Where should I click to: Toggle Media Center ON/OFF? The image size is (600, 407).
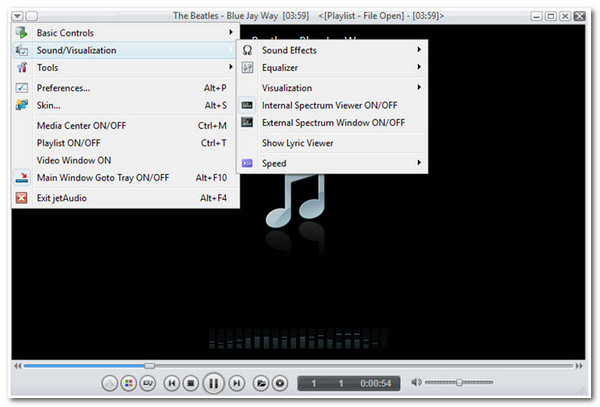tap(126, 125)
